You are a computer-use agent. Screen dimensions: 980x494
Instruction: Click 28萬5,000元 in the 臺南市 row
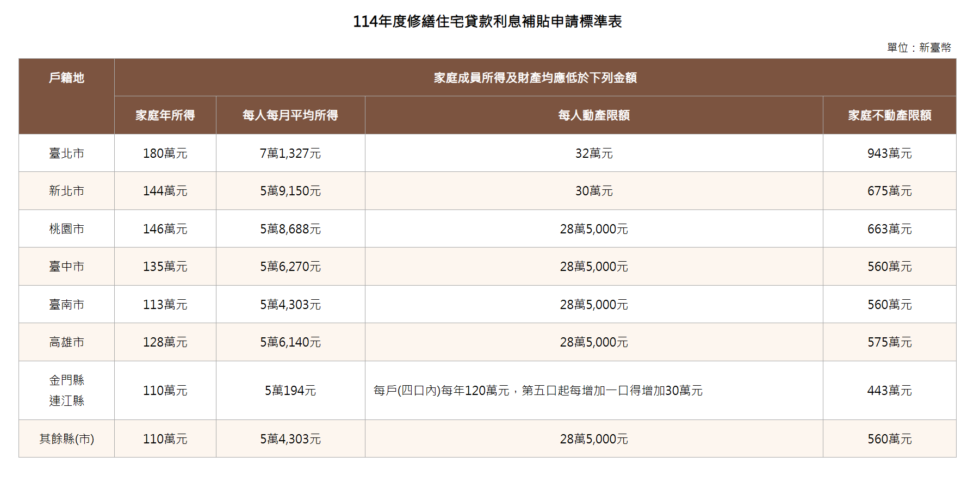click(594, 305)
